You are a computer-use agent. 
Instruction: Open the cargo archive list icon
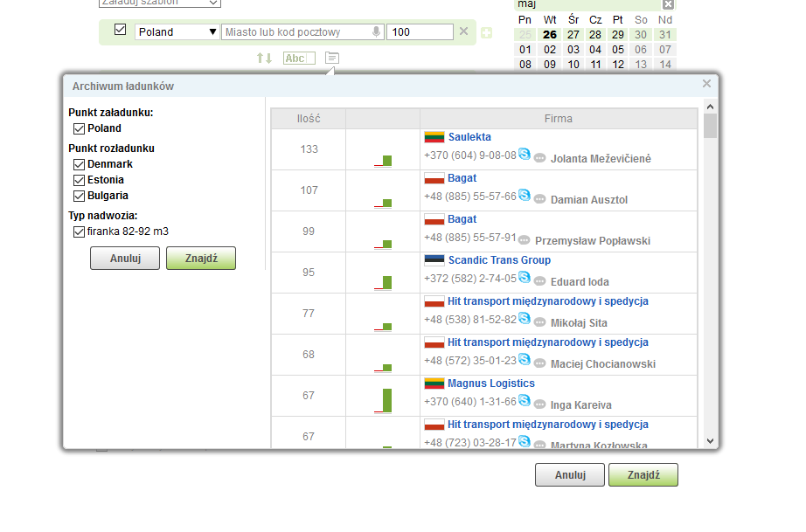[x=332, y=58]
